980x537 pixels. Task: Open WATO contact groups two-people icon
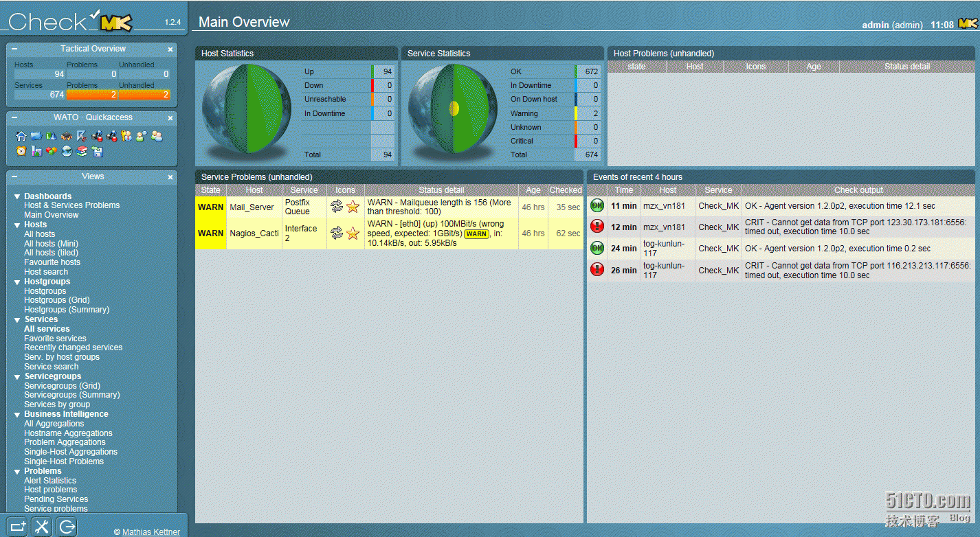[157, 136]
